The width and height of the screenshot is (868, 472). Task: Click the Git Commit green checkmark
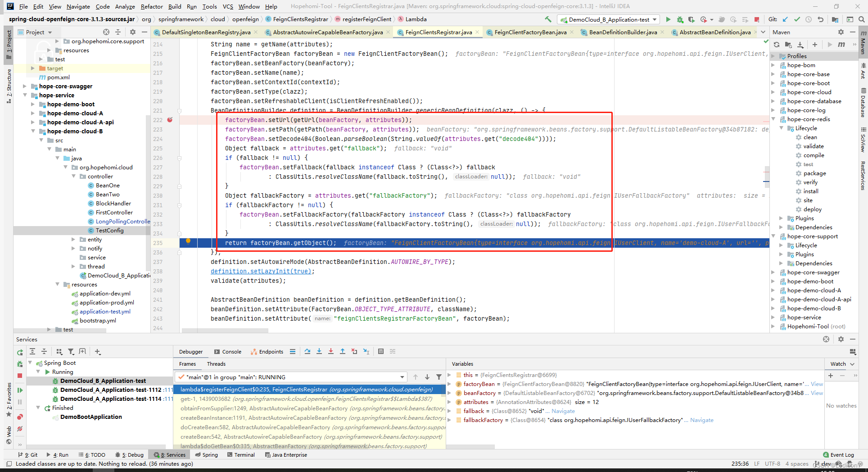(x=797, y=19)
